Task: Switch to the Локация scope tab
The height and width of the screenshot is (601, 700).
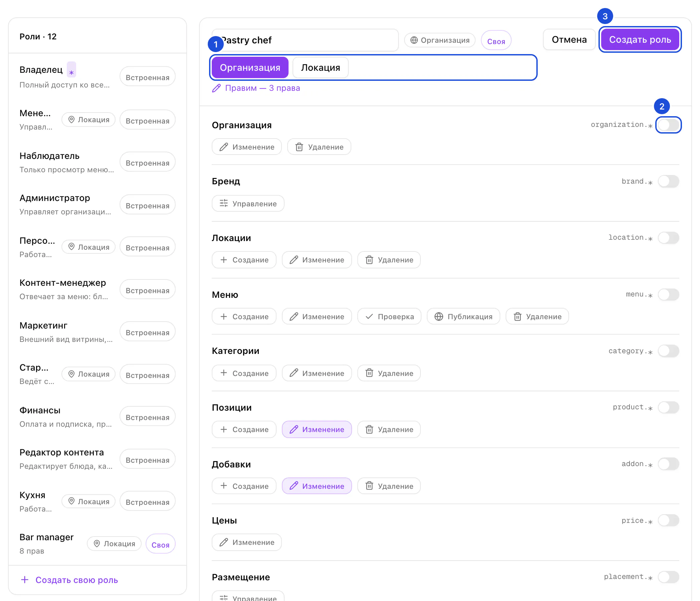Action: tap(320, 67)
